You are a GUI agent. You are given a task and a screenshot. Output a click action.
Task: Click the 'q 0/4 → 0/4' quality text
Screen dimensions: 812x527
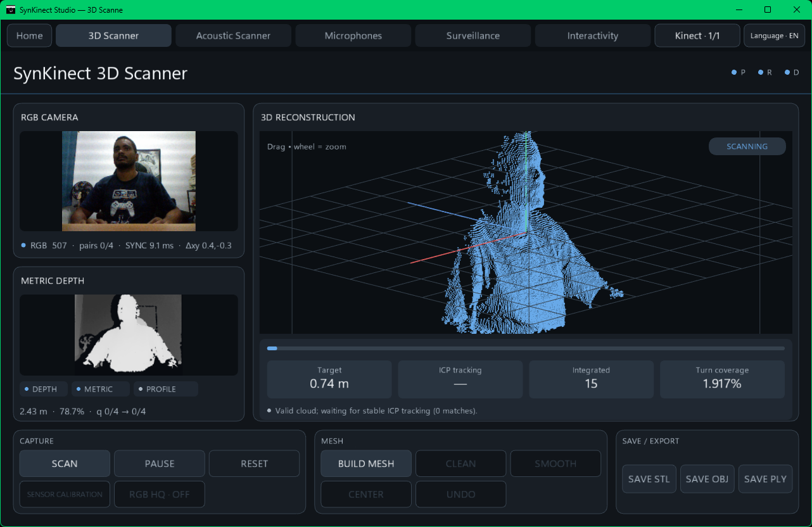tap(121, 411)
